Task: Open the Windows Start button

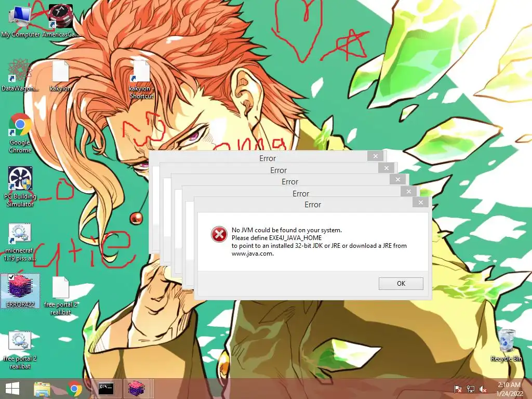Action: tap(12, 389)
